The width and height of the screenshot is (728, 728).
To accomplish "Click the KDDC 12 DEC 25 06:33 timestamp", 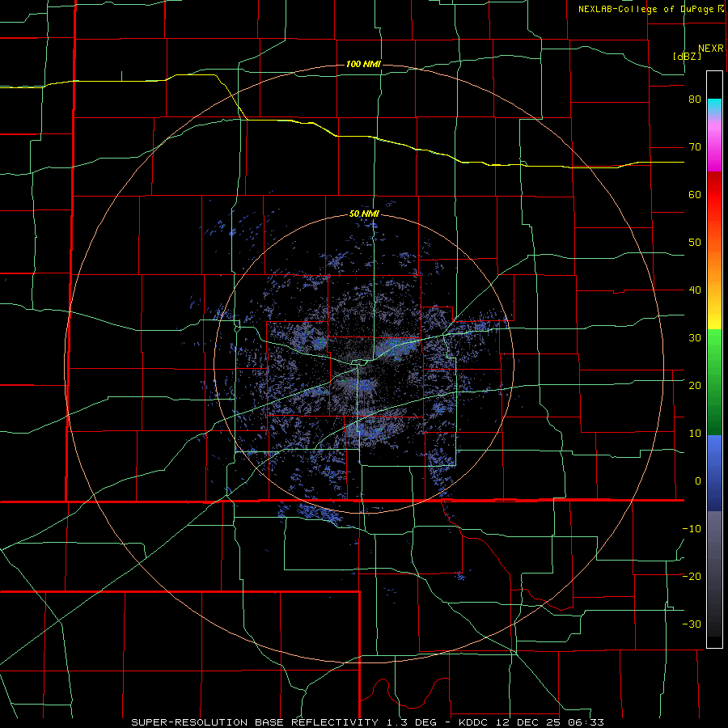I will coord(531,722).
